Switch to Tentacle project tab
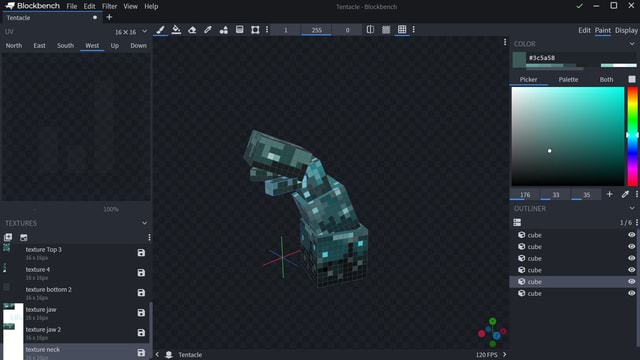This screenshot has width=640, height=360. click(52, 18)
